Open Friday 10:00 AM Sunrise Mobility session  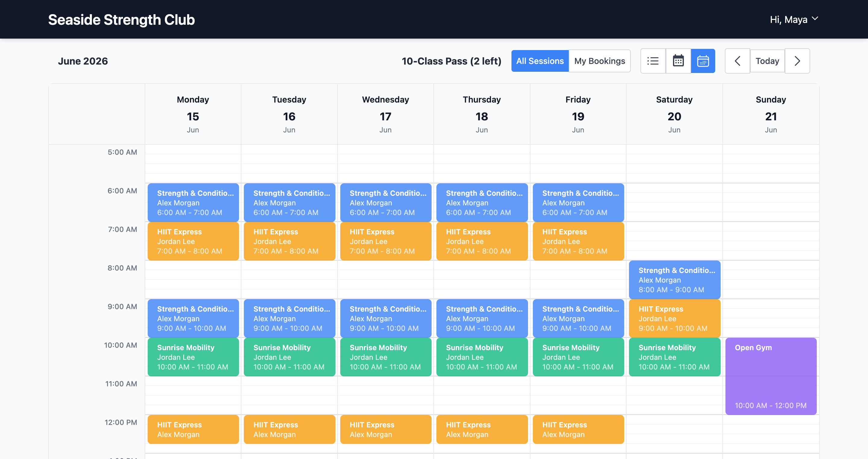click(x=578, y=357)
